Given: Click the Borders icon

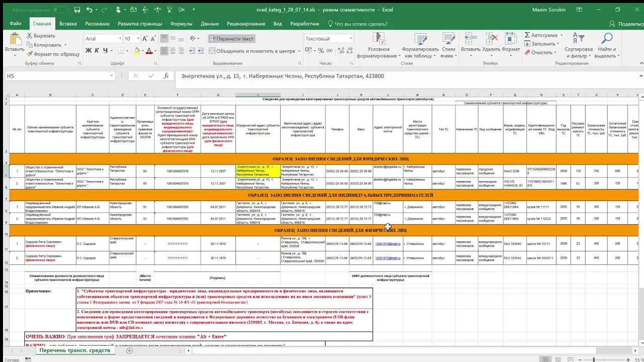Looking at the screenshot, I should pyautogui.click(x=120, y=50).
